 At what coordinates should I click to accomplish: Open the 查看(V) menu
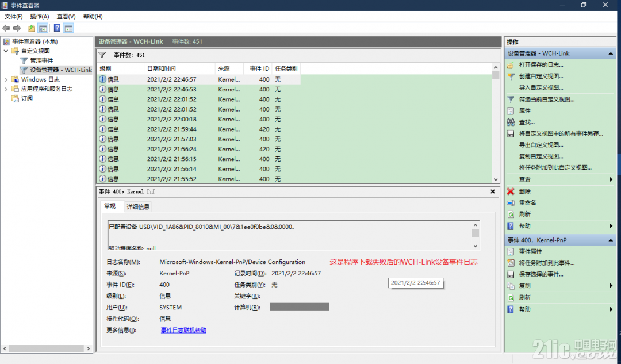pyautogui.click(x=66, y=17)
